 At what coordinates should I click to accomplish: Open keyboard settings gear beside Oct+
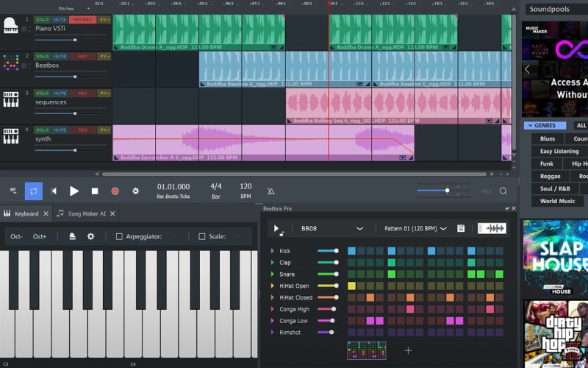[x=91, y=236]
